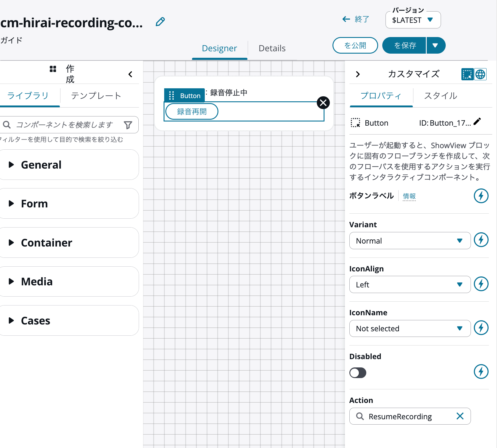Screen dimensions: 502x448
Task: Select the ライブラリ tab
Action: click(x=28, y=96)
